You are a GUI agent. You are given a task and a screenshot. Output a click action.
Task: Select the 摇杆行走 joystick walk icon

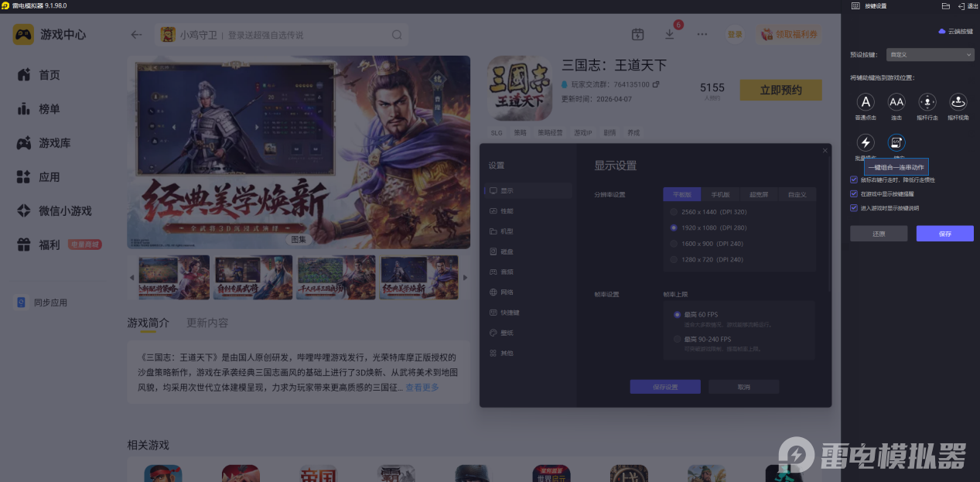(927, 101)
